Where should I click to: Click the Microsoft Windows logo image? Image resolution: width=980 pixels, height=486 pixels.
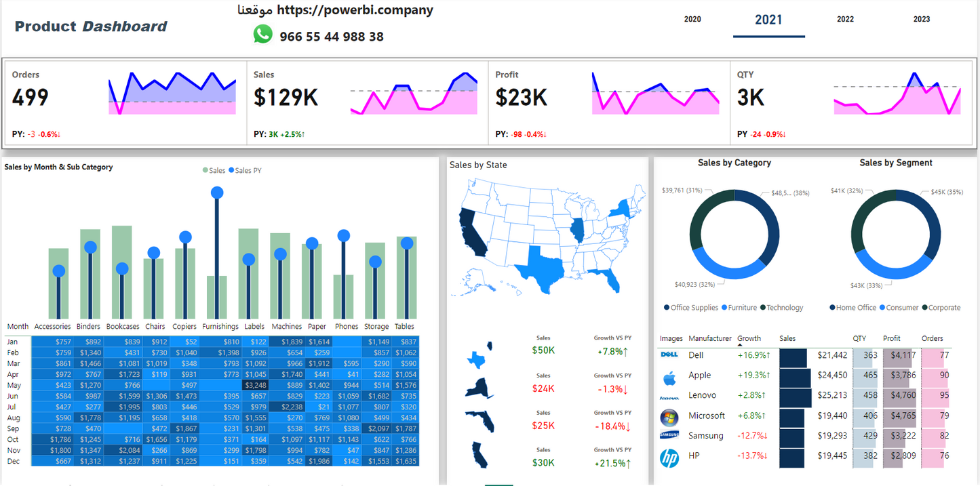pos(669,417)
